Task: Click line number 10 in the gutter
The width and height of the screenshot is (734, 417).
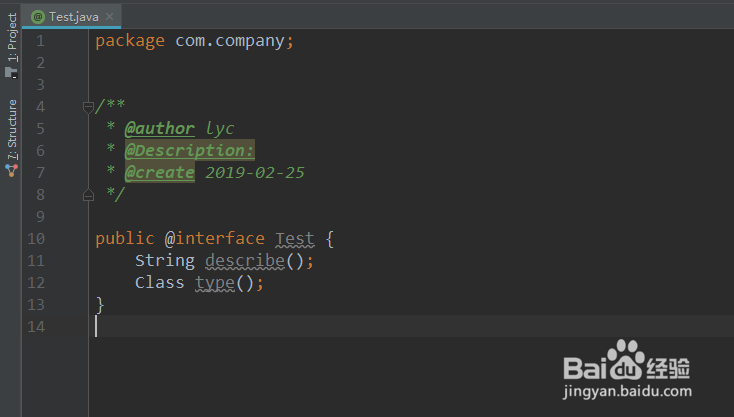Action: click(36, 239)
